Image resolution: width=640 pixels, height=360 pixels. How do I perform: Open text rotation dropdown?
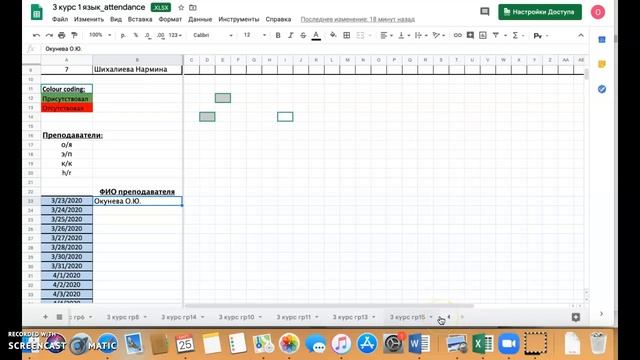point(439,36)
